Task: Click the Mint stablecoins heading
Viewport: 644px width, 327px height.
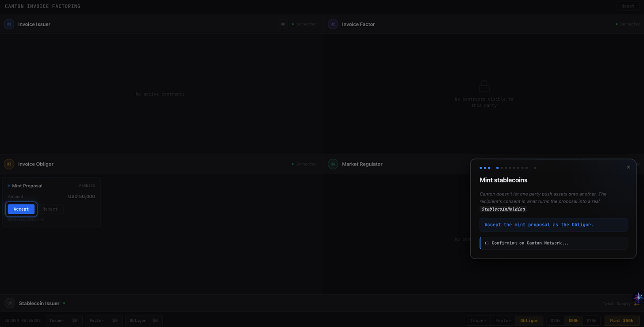Action: pyautogui.click(x=504, y=180)
